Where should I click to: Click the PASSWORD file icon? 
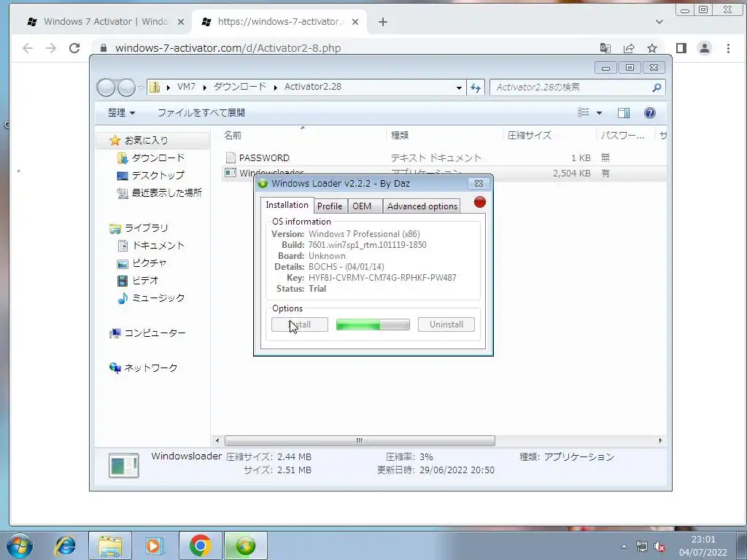click(x=231, y=157)
